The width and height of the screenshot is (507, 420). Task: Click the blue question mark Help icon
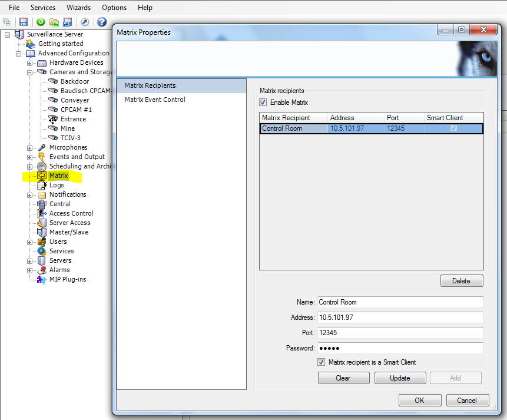coord(102,22)
